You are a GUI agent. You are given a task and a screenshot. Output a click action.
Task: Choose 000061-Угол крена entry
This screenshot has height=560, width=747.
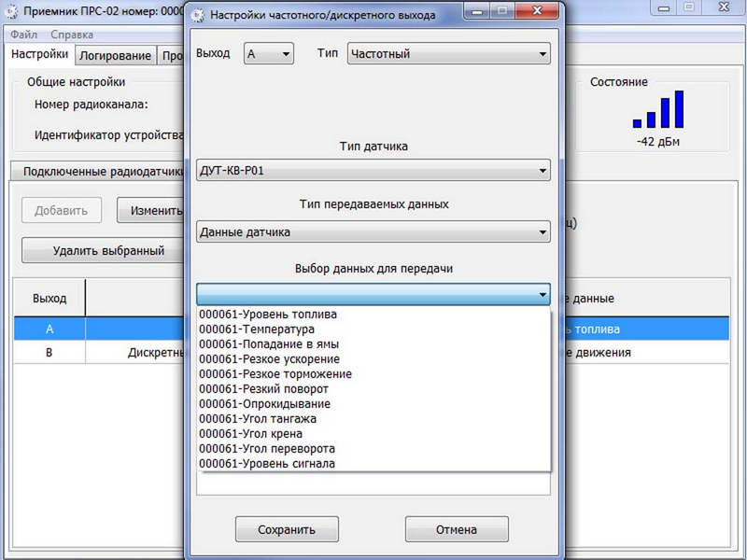coord(373,433)
